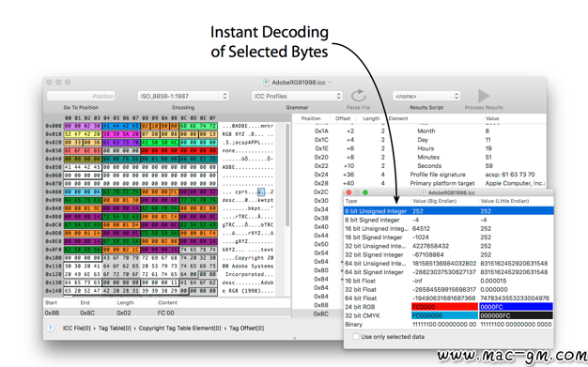Click the 24 bit RGB red swatch FC0000
The width and height of the screenshot is (588, 367).
[x=444, y=307]
